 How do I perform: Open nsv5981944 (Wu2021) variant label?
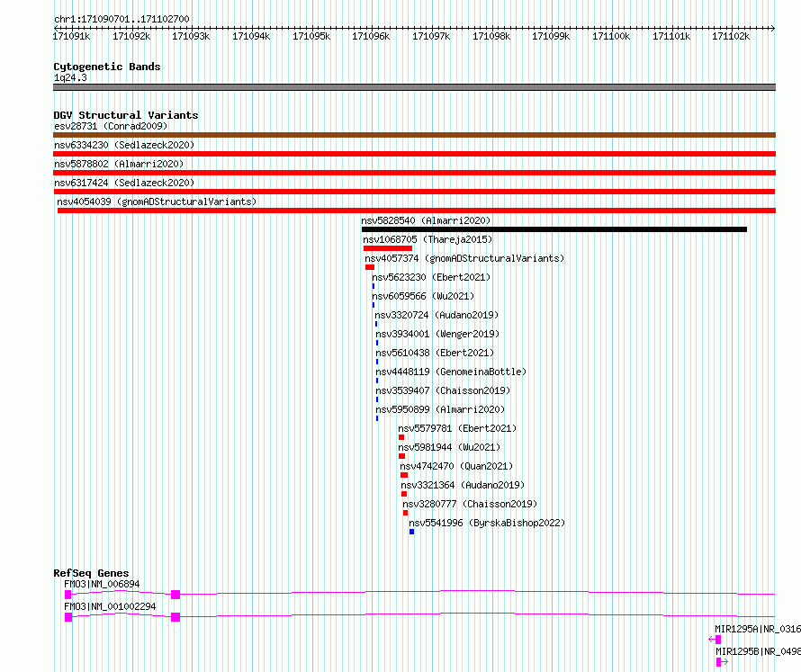point(449,447)
